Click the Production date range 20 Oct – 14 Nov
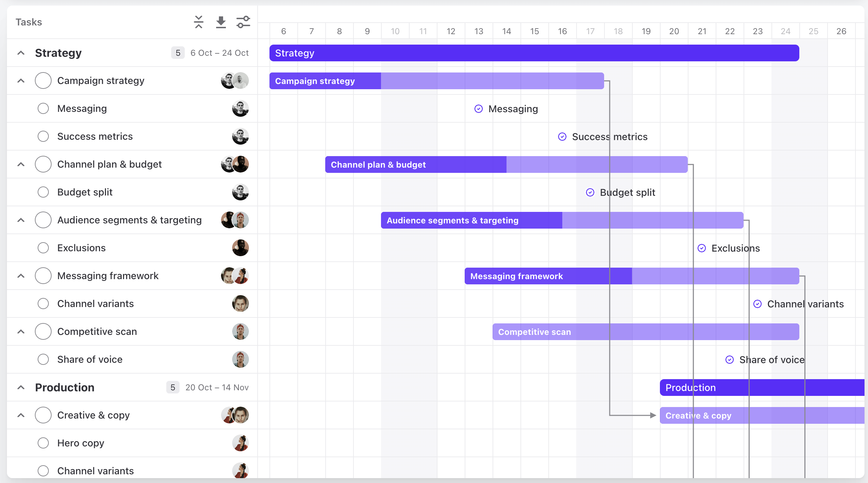Screen dimensions: 868x483 [217, 387]
